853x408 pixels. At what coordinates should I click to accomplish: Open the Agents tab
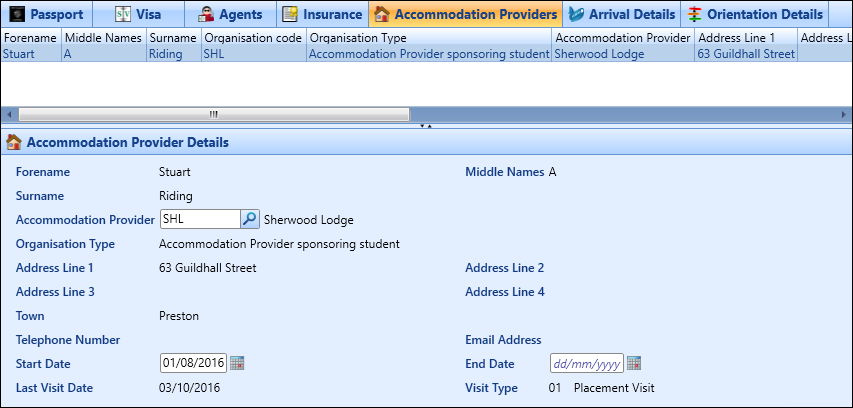[x=230, y=14]
